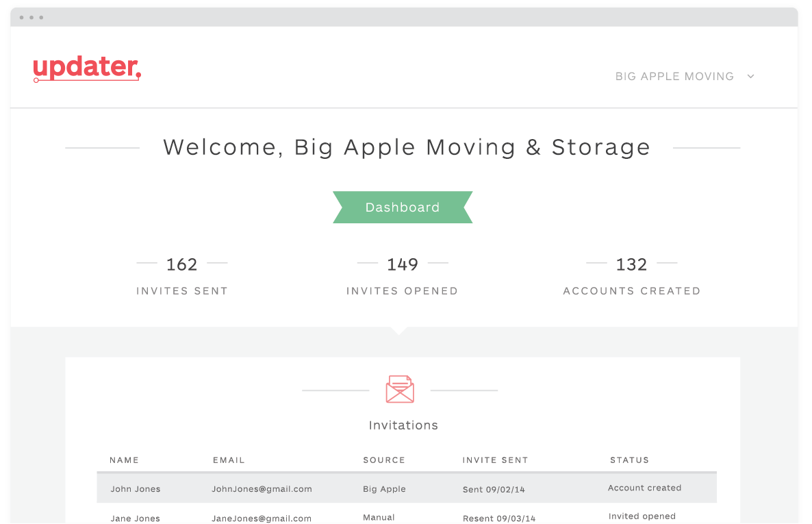
Task: Click the JaneJones@gmail.com email
Action: pos(262,519)
